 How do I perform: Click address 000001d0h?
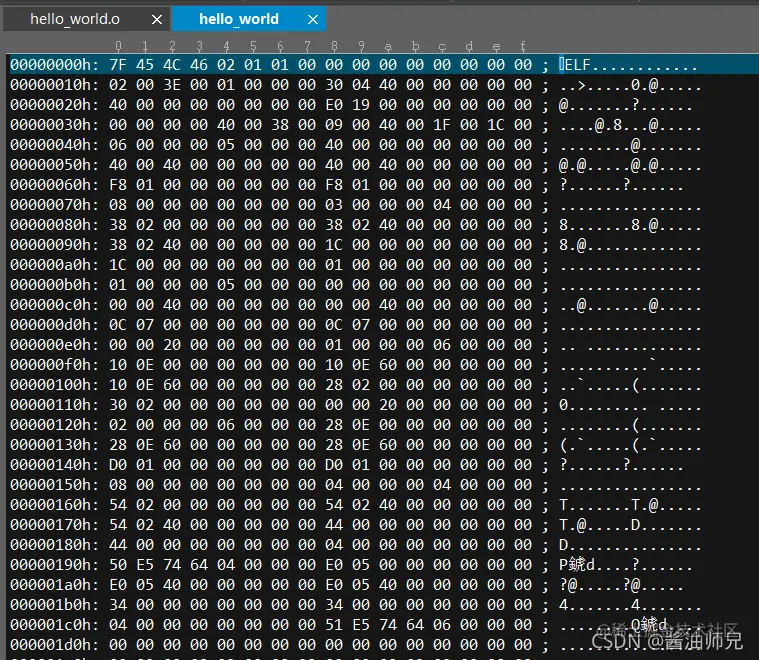[54, 645]
